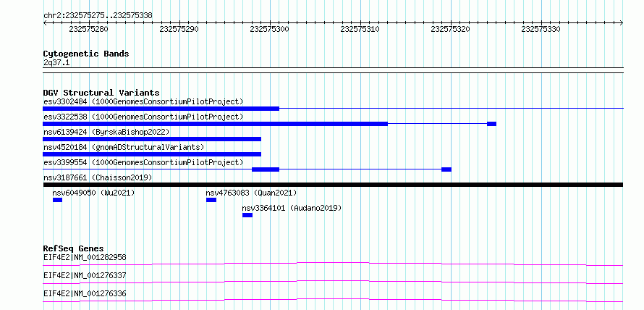This screenshot has height=310, width=644.
Task: Click ruler position 232575280
Action: pos(88,29)
